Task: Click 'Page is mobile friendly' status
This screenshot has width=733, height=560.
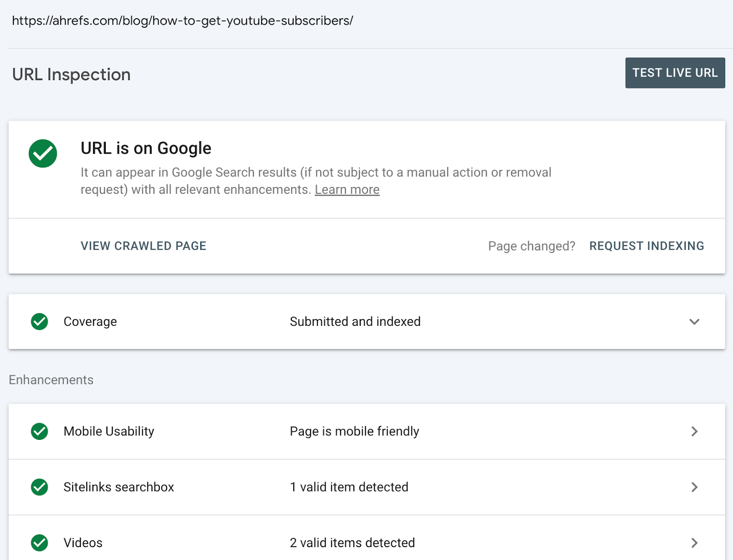Action: (x=355, y=431)
